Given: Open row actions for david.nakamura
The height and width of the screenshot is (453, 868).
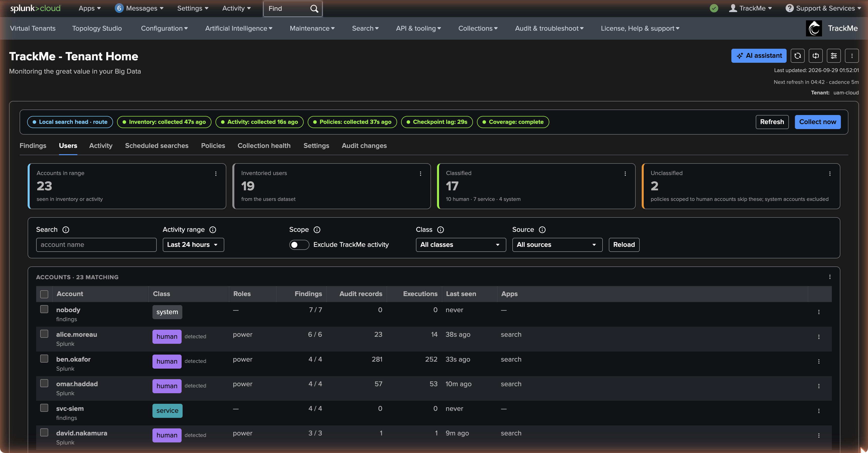Looking at the screenshot, I should pyautogui.click(x=819, y=435).
